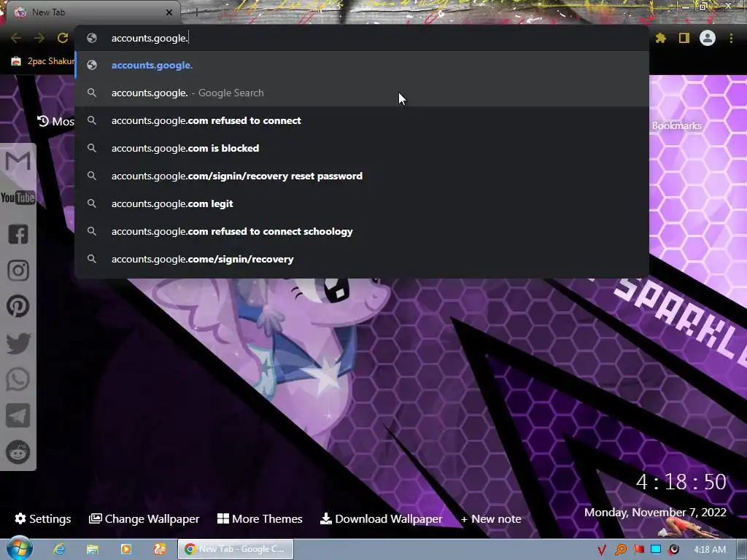Screen dimensions: 747x560
Task: Click the taskbar clock 4:18 AM
Action: 709,550
